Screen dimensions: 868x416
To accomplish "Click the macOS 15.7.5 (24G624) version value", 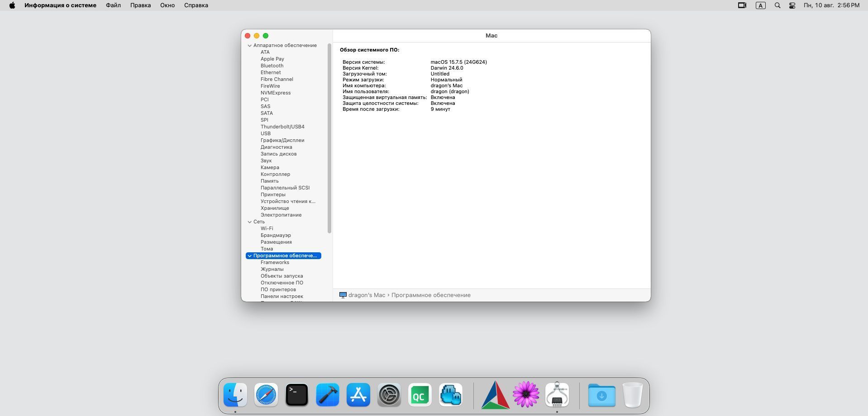I will (x=459, y=62).
